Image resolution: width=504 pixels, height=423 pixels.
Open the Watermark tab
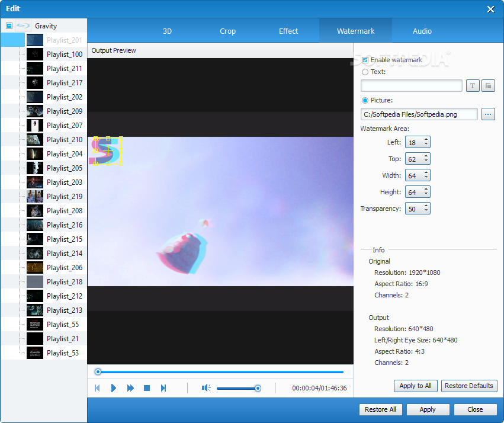pyautogui.click(x=355, y=31)
